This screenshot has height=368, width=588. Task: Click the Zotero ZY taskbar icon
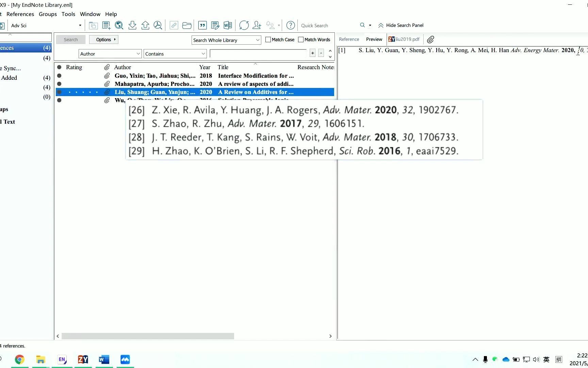click(x=83, y=359)
